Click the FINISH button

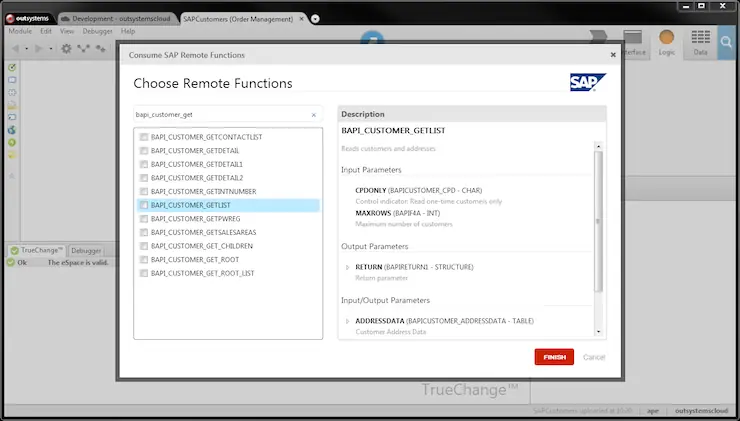[554, 357]
